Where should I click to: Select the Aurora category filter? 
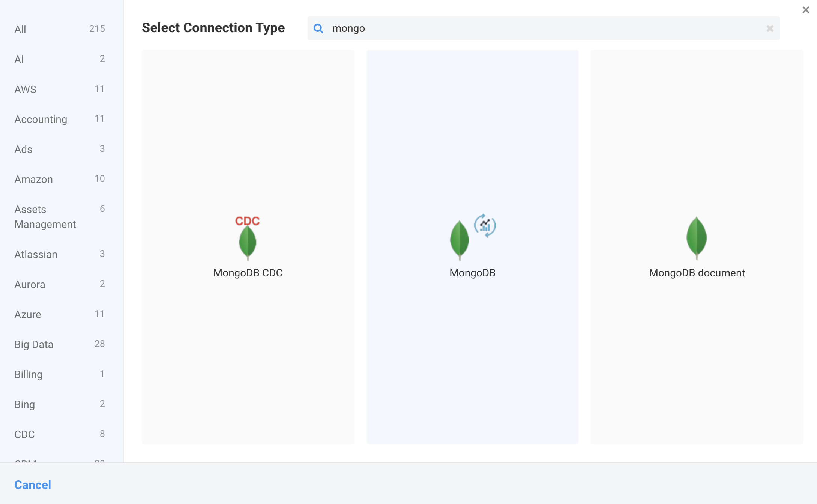point(29,284)
